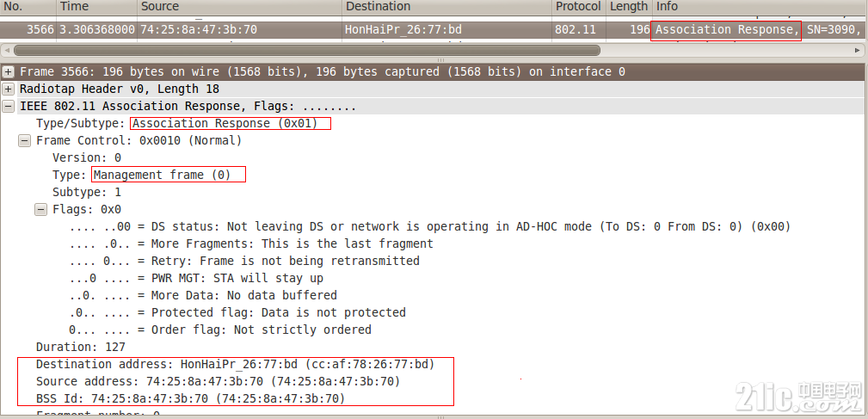Expand the Radiotap Header v0 node
This screenshot has width=868, height=419.
9,89
